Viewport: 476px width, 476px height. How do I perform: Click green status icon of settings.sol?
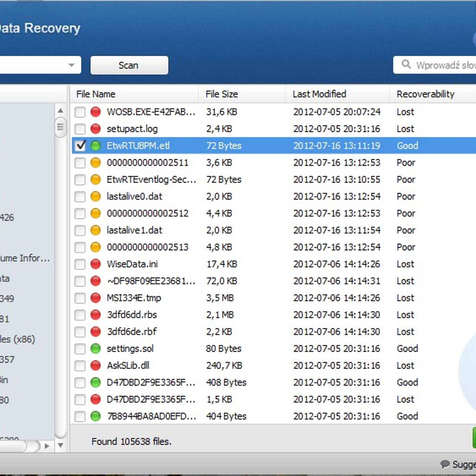95,349
